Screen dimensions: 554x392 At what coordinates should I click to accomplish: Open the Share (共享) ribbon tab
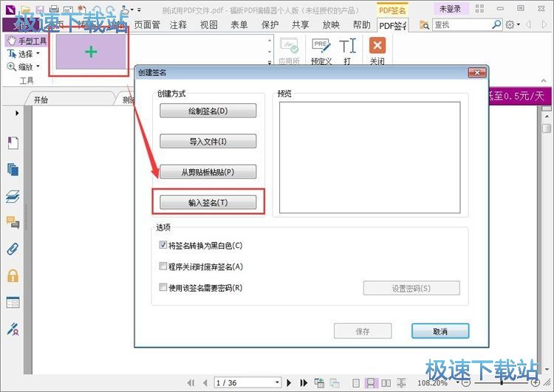301,24
